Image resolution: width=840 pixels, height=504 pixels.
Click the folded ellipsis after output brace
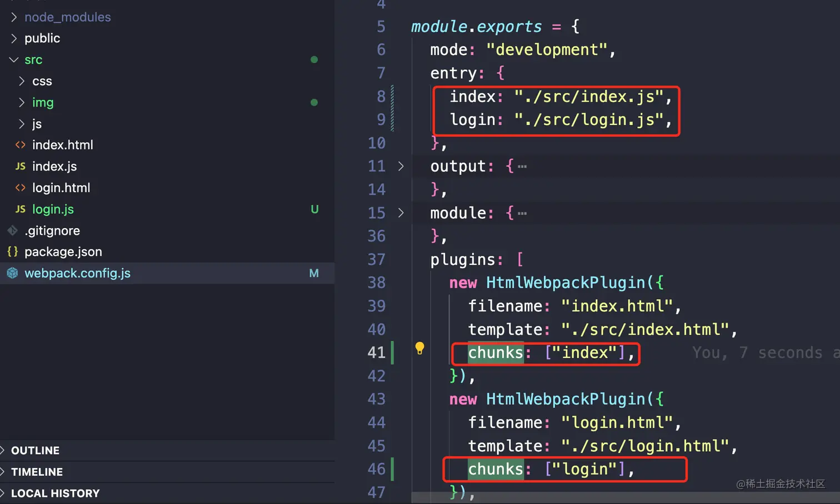tap(522, 167)
